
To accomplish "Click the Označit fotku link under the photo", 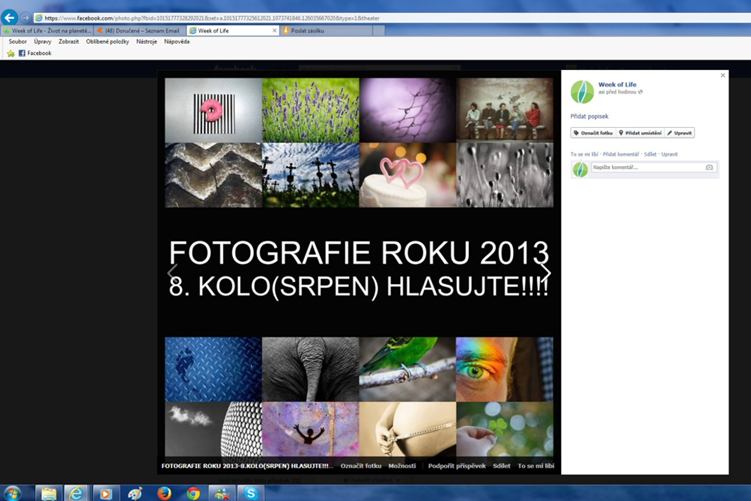I will click(x=361, y=466).
